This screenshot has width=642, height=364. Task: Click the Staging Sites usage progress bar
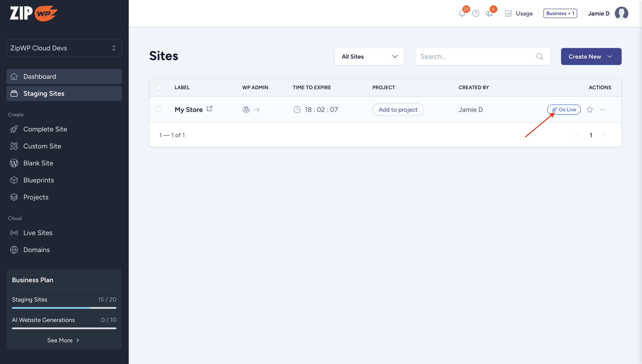[x=64, y=308]
